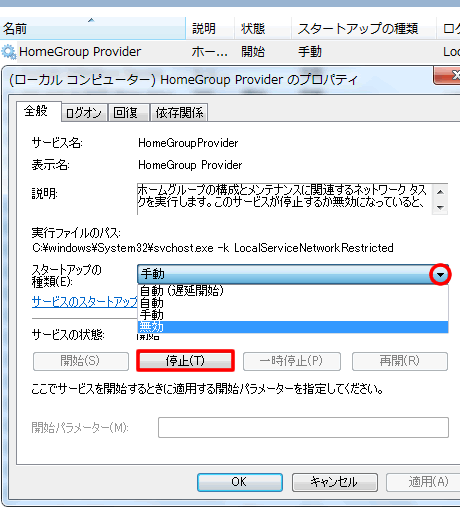Switch to the 回復 tab

tap(128, 113)
